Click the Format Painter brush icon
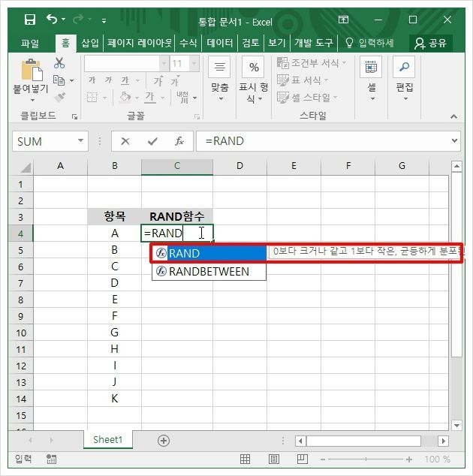 (x=60, y=97)
